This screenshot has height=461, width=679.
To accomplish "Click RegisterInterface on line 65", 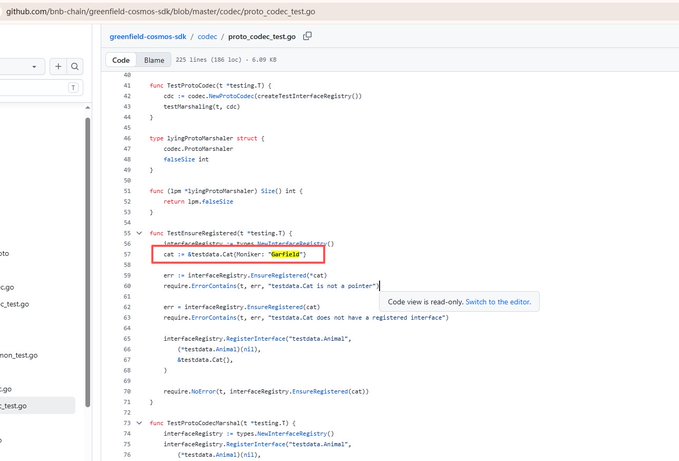I will [x=256, y=338].
